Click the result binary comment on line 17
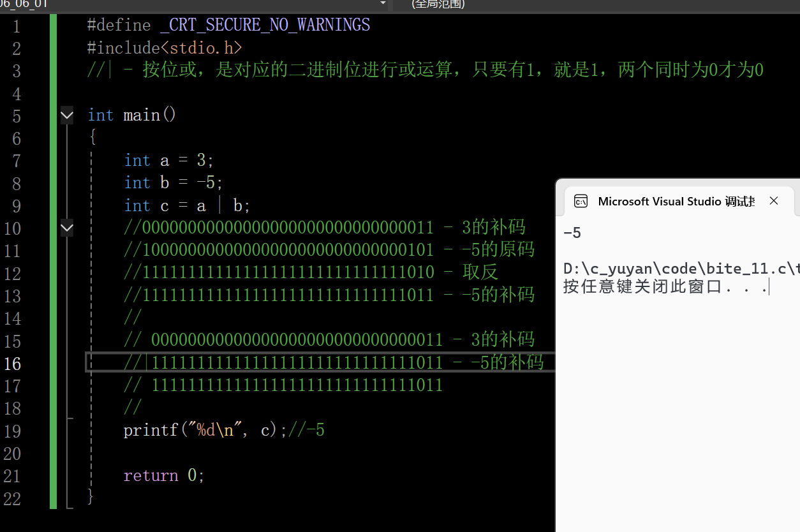The height and width of the screenshot is (532, 800). pos(283,385)
